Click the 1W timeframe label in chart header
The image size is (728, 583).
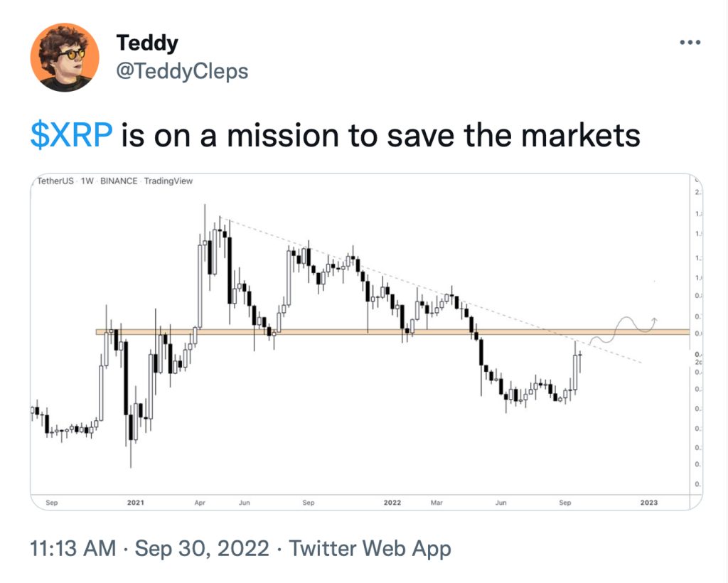[x=89, y=181]
